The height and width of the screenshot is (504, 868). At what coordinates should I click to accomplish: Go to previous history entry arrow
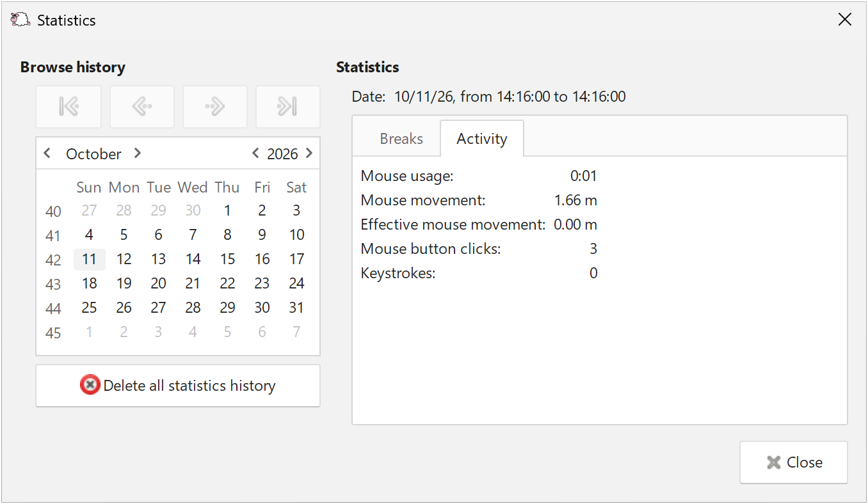(x=142, y=107)
